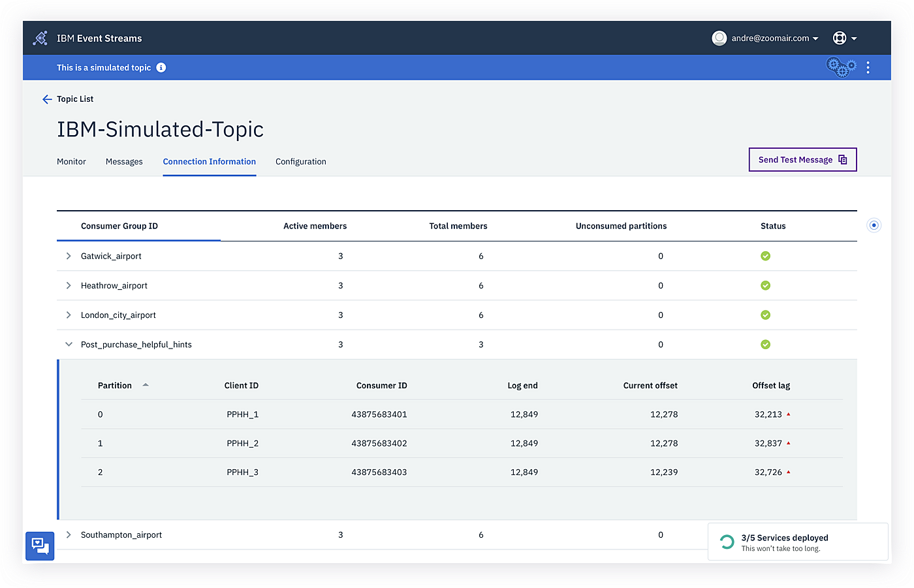This screenshot has width=914, height=588.
Task: Expand the Heathrow_airport consumer group row
Action: (x=69, y=285)
